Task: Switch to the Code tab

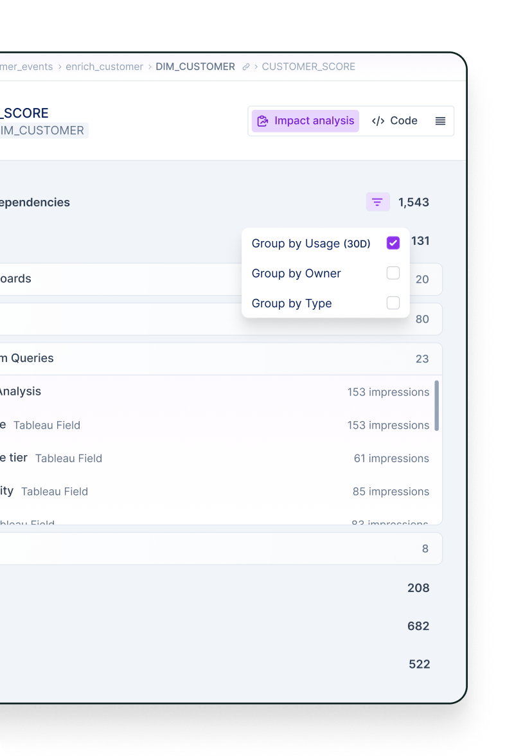Action: click(x=395, y=121)
